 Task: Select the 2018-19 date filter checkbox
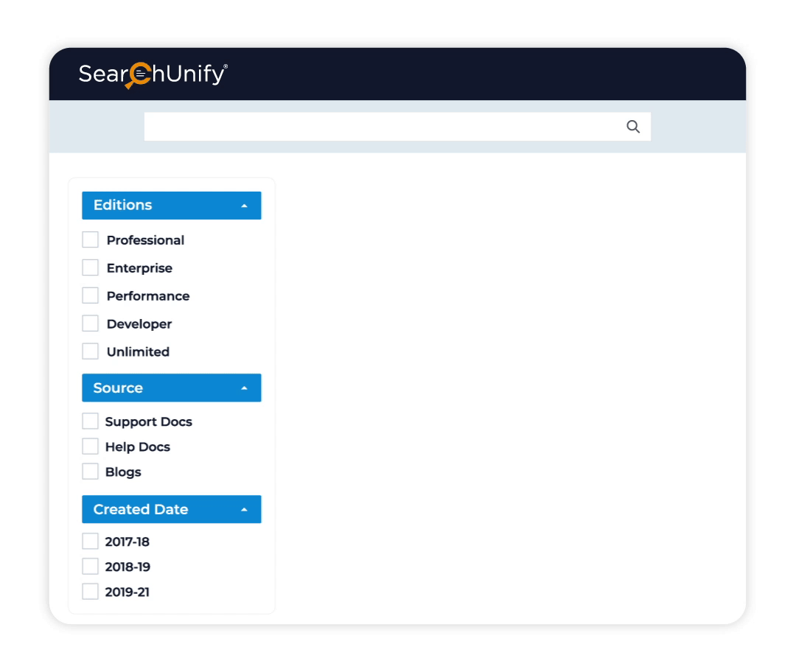tap(91, 567)
